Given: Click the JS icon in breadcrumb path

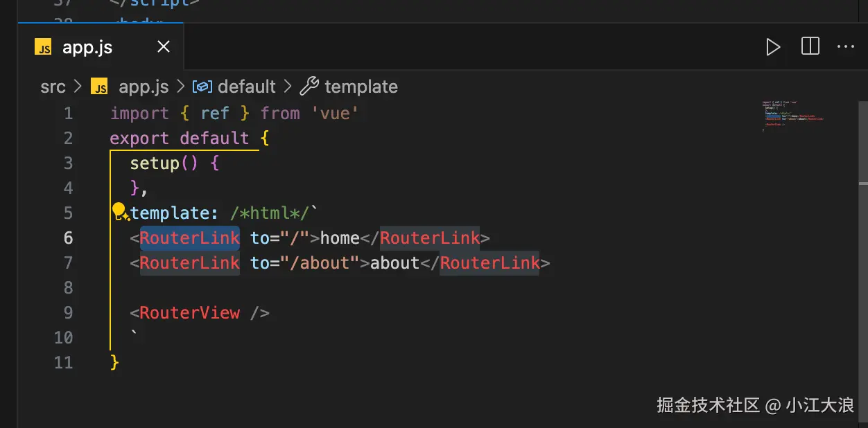Looking at the screenshot, I should (x=101, y=87).
